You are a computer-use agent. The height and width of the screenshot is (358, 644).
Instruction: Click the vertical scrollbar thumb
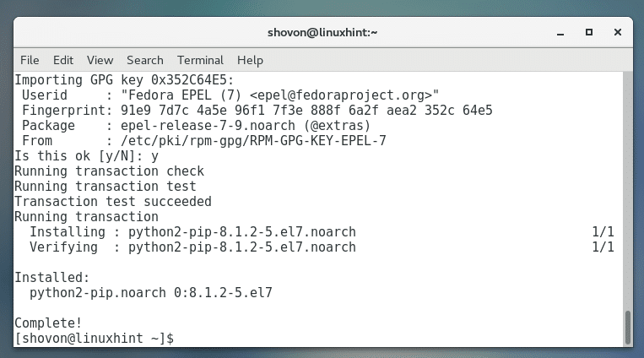[627, 325]
